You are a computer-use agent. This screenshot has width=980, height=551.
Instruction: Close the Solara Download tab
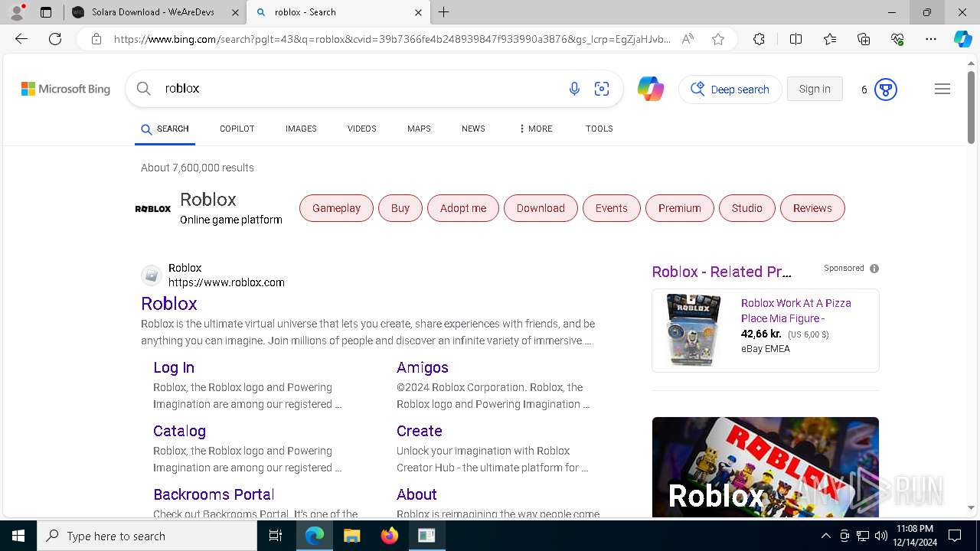(x=235, y=12)
